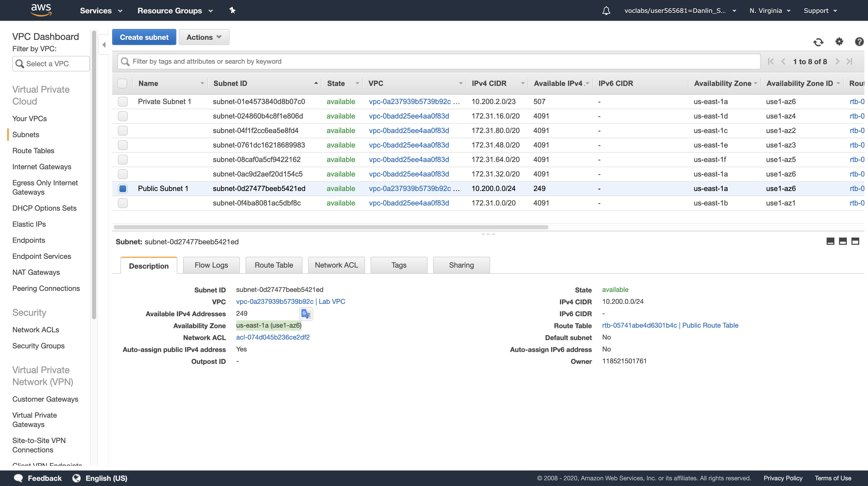Open the Network ACL tab

pyautogui.click(x=336, y=265)
